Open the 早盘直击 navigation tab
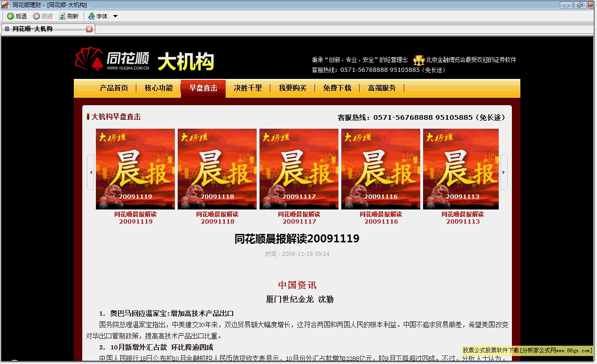The width and height of the screenshot is (597, 364). (203, 88)
